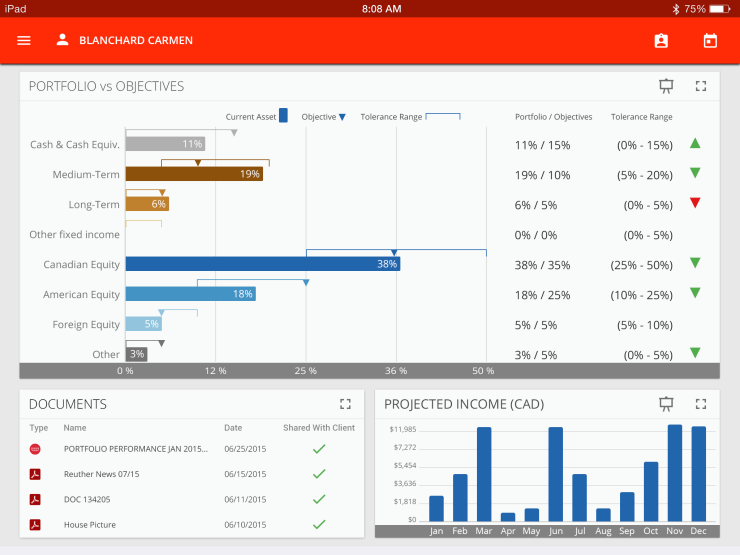Select the Canadian Equity 38% bar
Image resolution: width=740 pixels, height=555 pixels.
(262, 264)
